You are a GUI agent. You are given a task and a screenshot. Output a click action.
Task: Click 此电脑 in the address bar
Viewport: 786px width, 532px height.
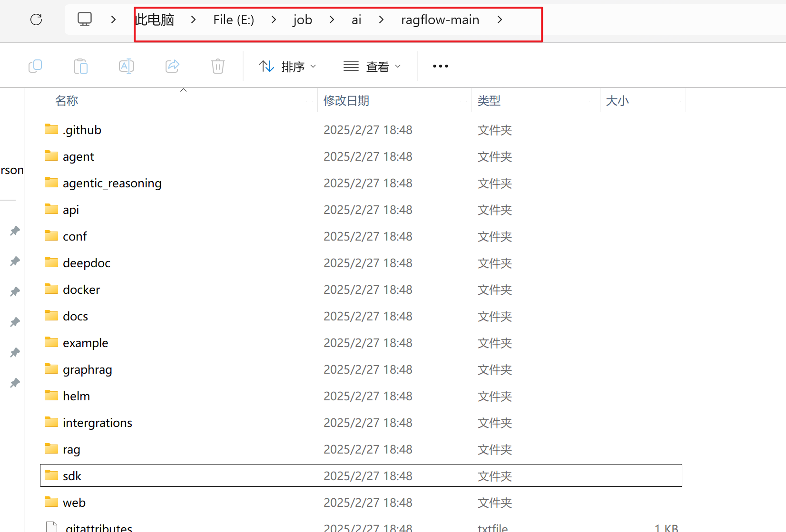(155, 19)
